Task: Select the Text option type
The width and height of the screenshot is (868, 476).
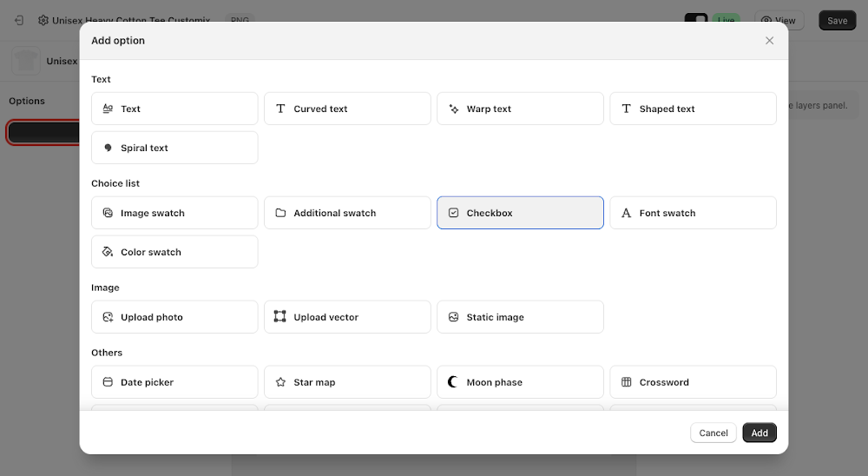Action: click(x=174, y=109)
